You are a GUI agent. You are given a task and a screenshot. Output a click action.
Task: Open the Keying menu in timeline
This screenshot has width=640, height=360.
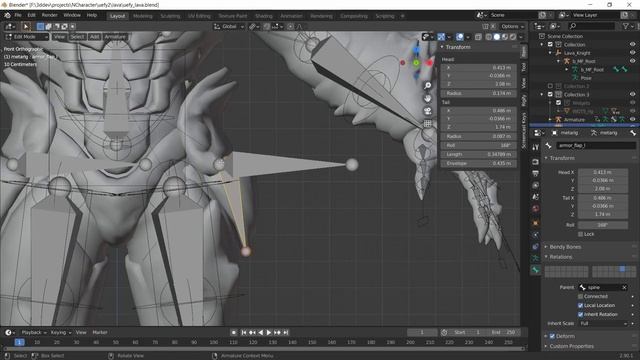[60, 333]
